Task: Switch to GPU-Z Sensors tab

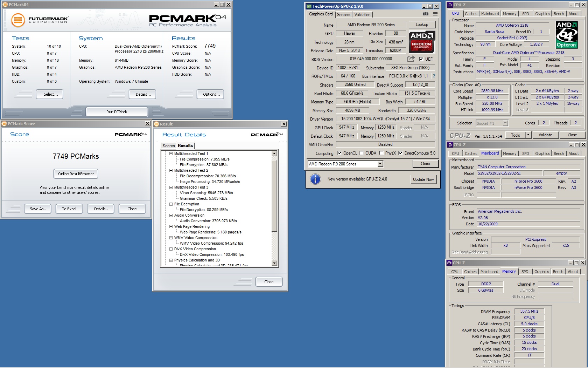Action: pos(343,15)
